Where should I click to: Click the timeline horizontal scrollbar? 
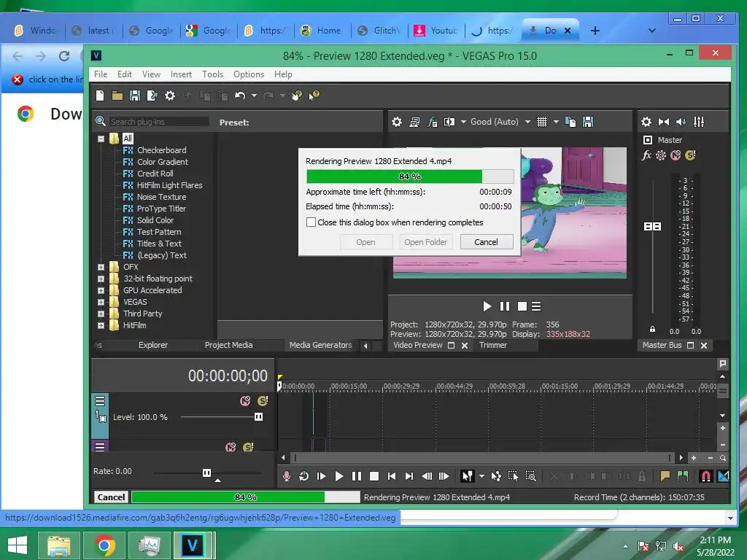coord(481,458)
